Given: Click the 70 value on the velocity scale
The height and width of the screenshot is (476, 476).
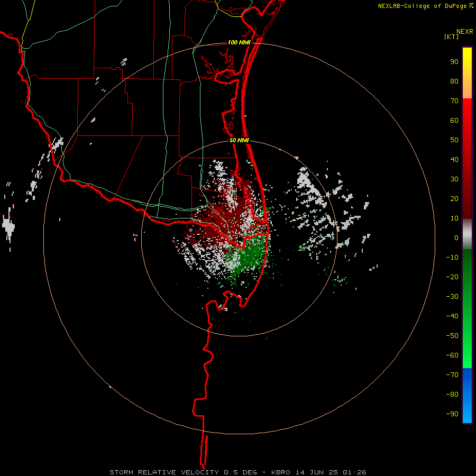Looking at the screenshot, I should coord(454,101).
